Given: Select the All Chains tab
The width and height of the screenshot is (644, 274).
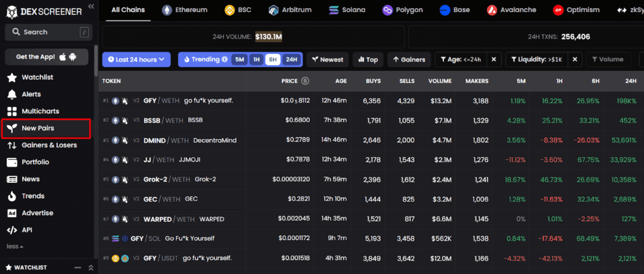Looking at the screenshot, I should (x=128, y=10).
